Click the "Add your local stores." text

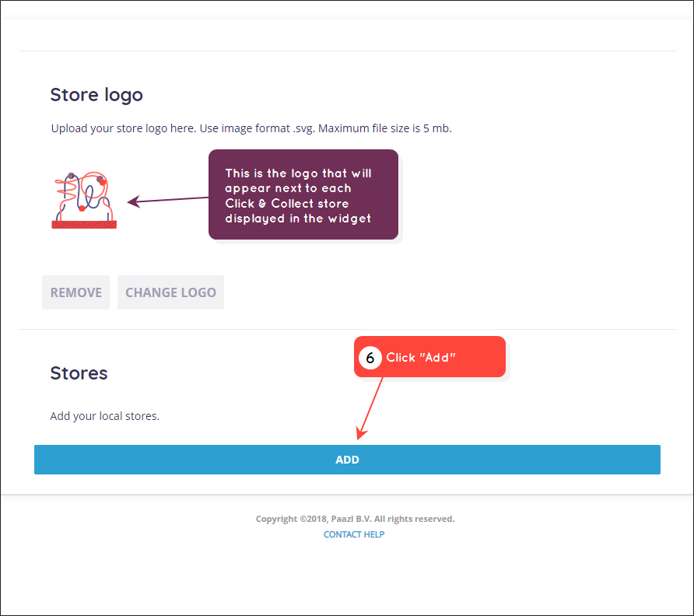pos(105,416)
